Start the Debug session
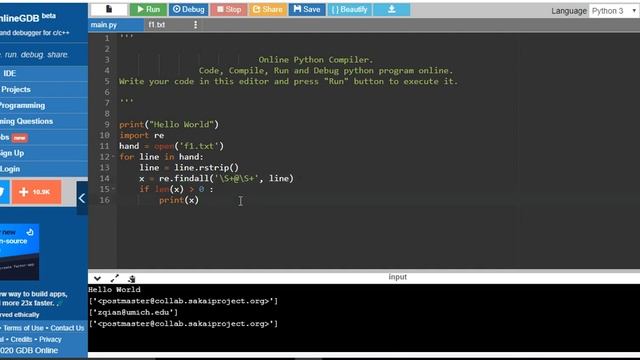This screenshot has width=640, height=360. coord(188,9)
